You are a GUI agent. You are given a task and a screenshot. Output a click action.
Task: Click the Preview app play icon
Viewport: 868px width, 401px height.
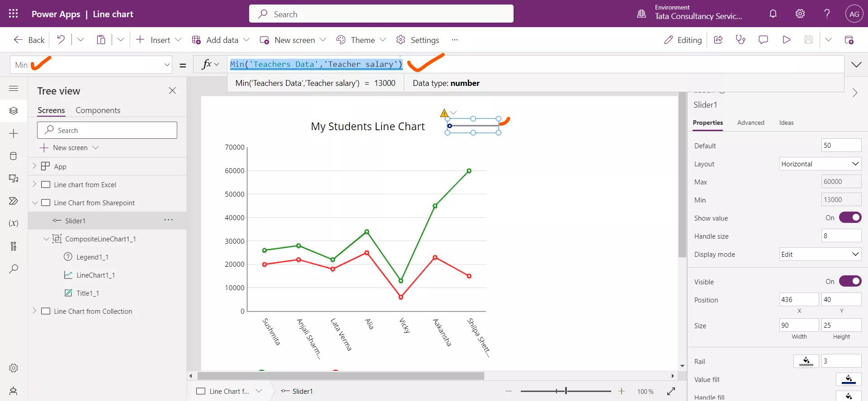tap(787, 40)
